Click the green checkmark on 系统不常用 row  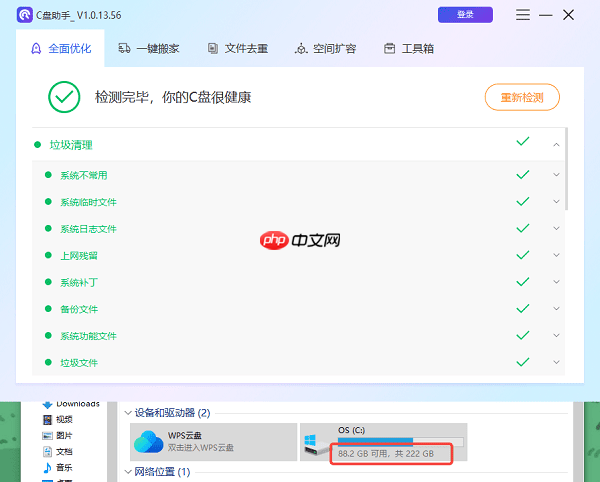tap(523, 174)
